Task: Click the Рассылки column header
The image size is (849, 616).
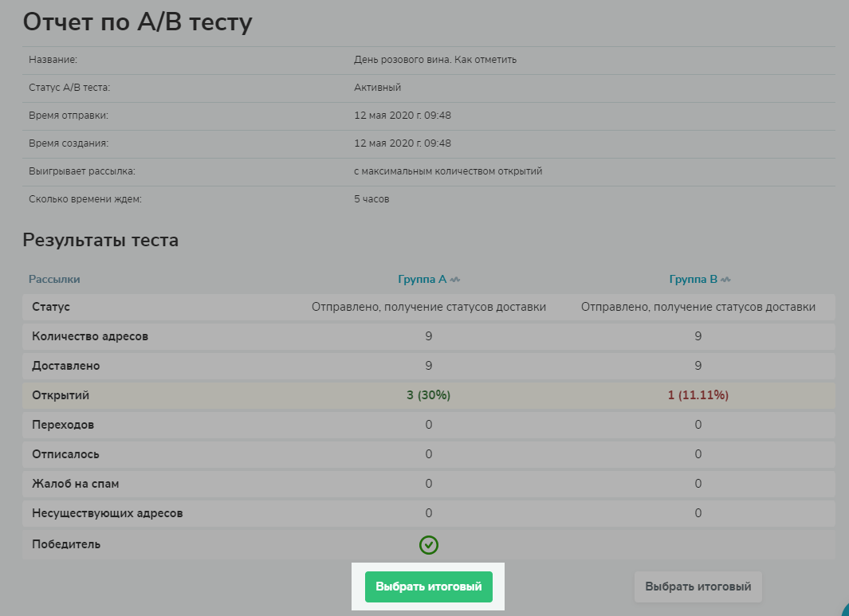Action: point(54,280)
